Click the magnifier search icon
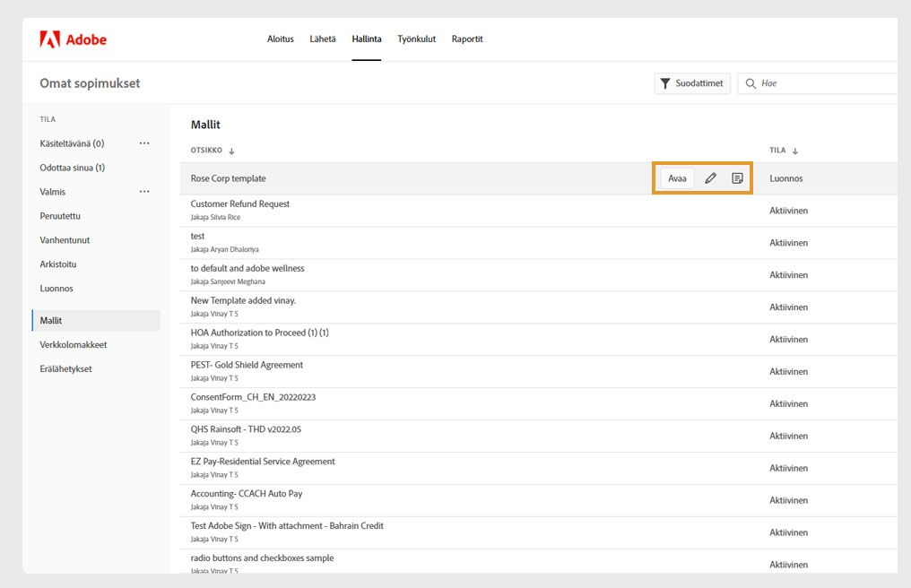The image size is (911, 588). 750,83
